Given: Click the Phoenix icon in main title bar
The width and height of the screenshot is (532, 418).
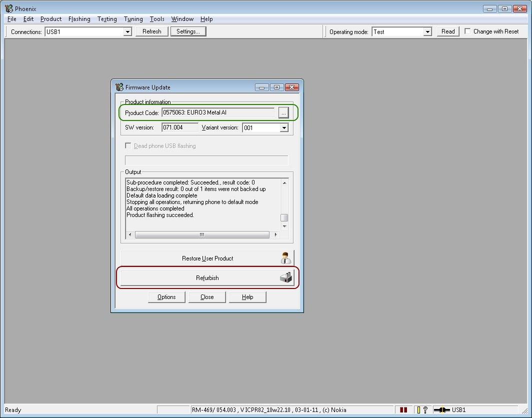Looking at the screenshot, I should tap(8, 8).
